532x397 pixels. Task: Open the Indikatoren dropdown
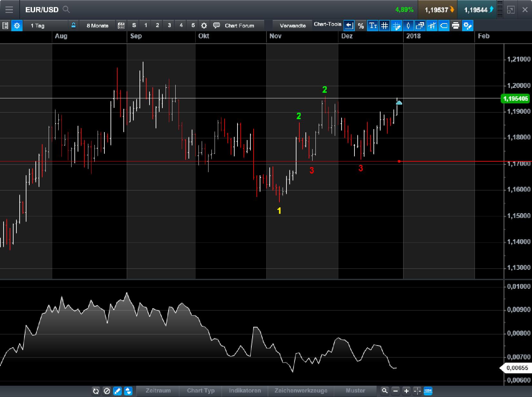(245, 391)
